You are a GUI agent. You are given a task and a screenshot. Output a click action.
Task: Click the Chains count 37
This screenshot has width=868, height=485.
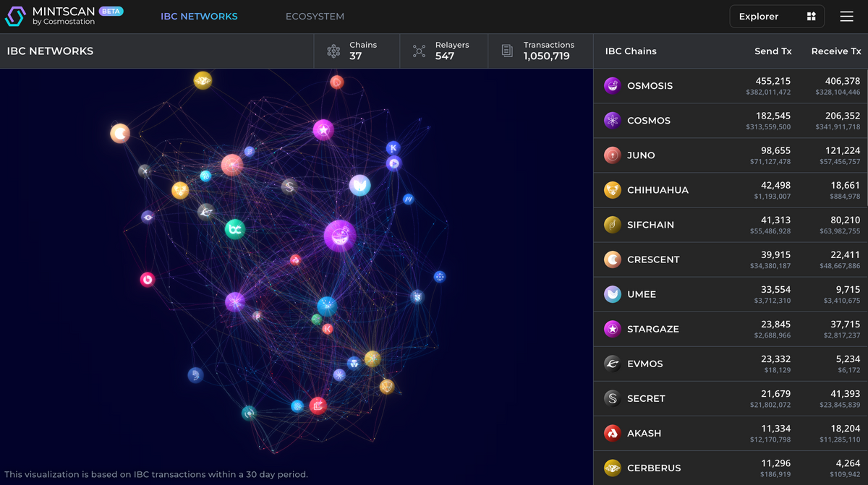click(x=355, y=56)
